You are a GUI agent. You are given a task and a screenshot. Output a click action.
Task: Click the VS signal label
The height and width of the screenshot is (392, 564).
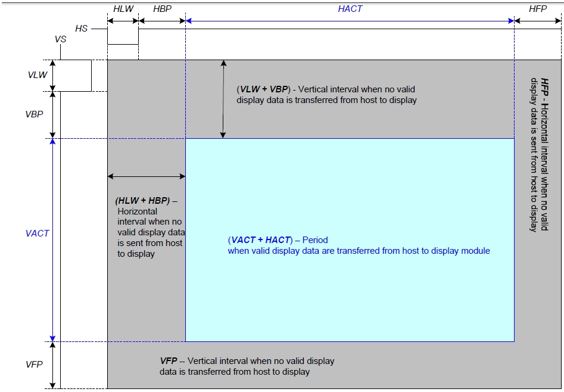pos(60,39)
